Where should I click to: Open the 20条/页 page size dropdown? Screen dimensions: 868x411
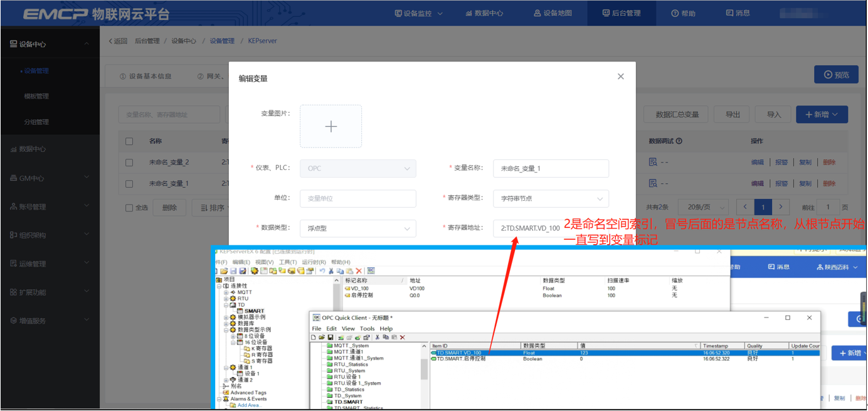[703, 207]
